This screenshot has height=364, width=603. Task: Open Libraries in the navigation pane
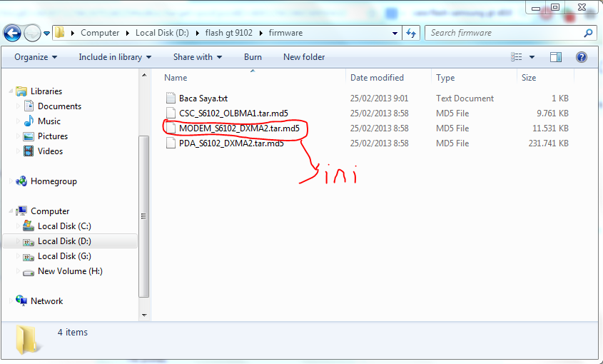click(46, 91)
